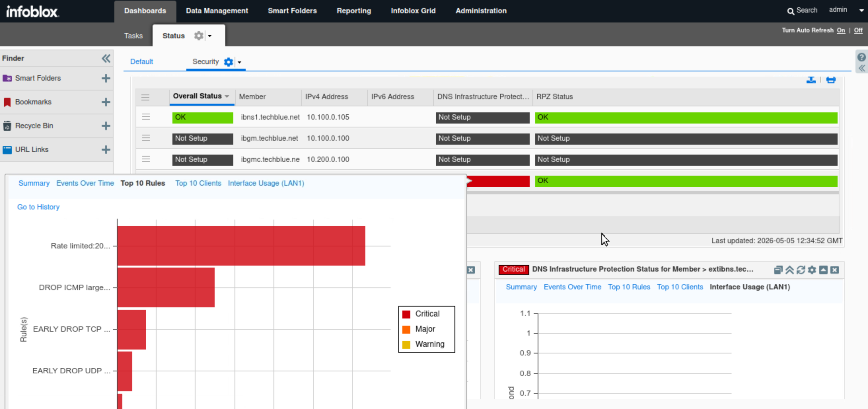Viewport: 868px width, 409px height.
Task: Open row menu for ibgmc.techblue.ne
Action: [146, 159]
